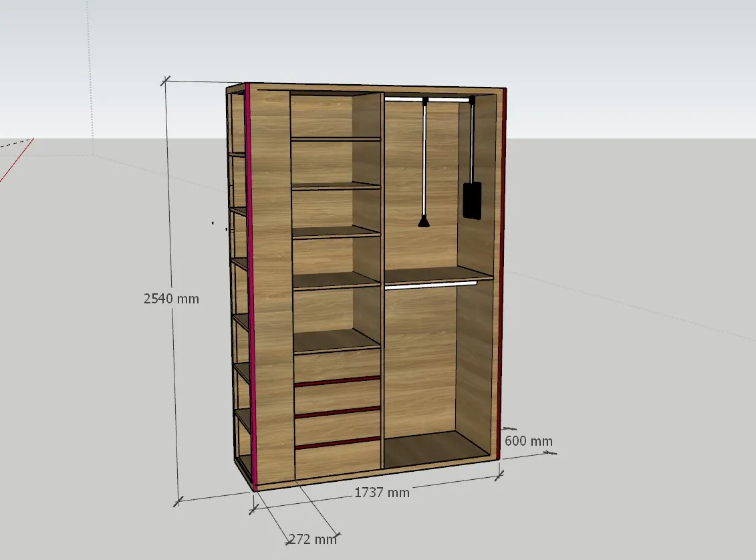Select the wide shelf in right compartment

[x=438, y=275]
